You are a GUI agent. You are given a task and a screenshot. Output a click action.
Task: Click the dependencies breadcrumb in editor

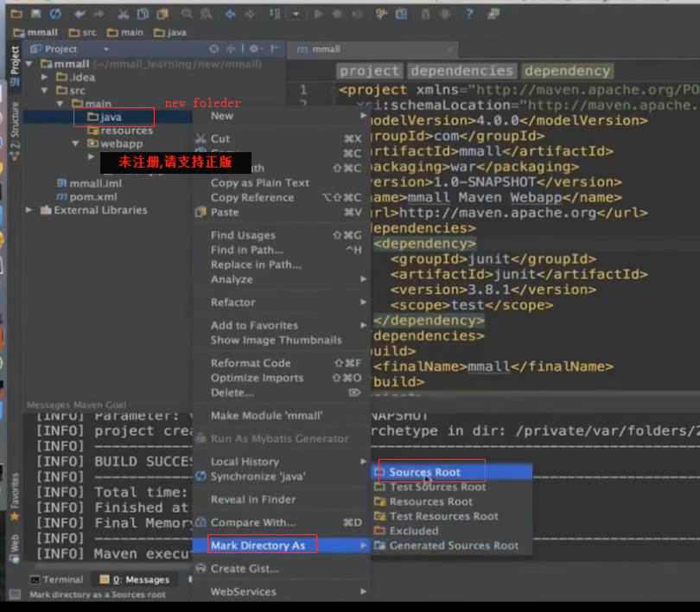(462, 71)
